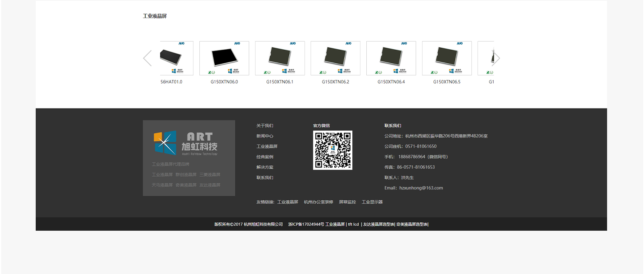Click 群创液晶屏 brand link
Screen dimensions: 644x274
tap(186, 175)
